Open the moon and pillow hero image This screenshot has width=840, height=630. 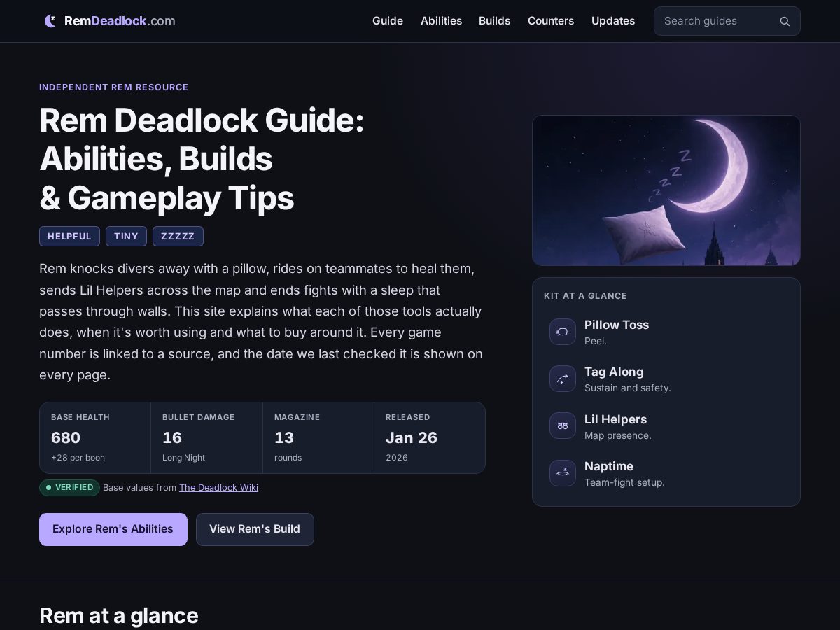tap(666, 190)
